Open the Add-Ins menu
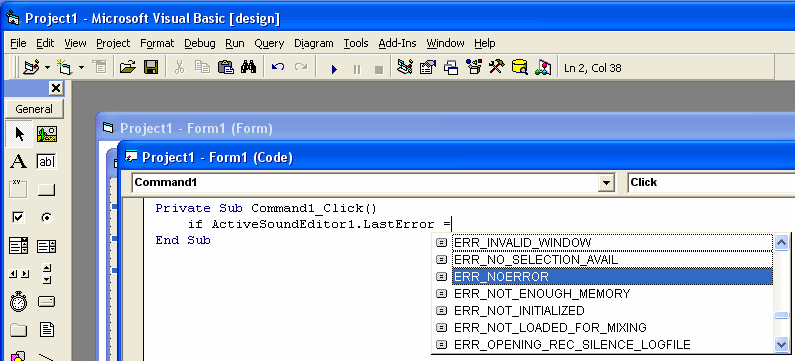The image size is (795, 361). click(x=398, y=44)
